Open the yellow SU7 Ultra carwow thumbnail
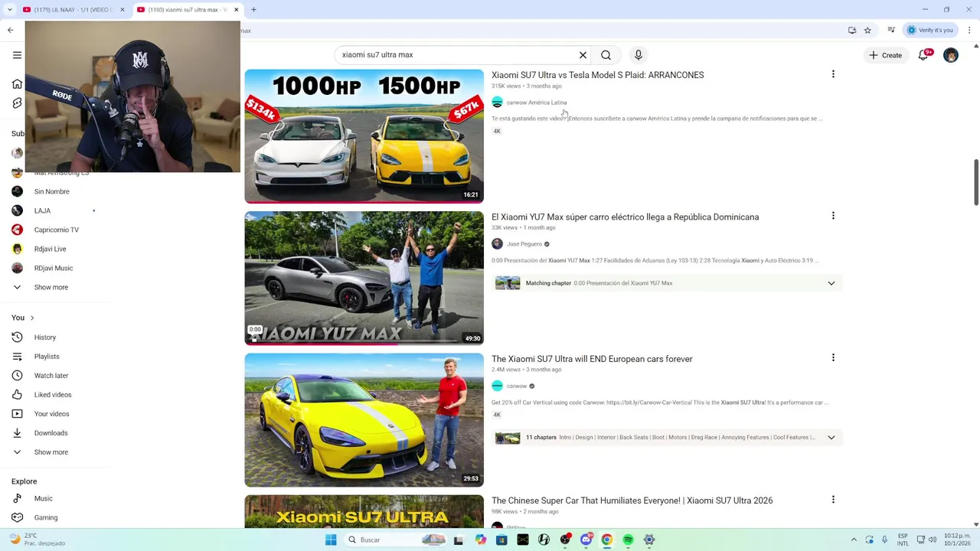Viewport: 980px width, 551px height. (364, 419)
